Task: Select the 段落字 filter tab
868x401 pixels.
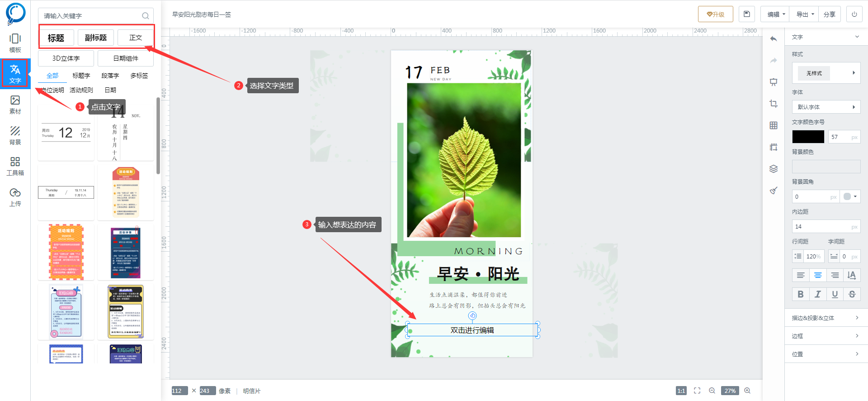Action: (x=110, y=76)
